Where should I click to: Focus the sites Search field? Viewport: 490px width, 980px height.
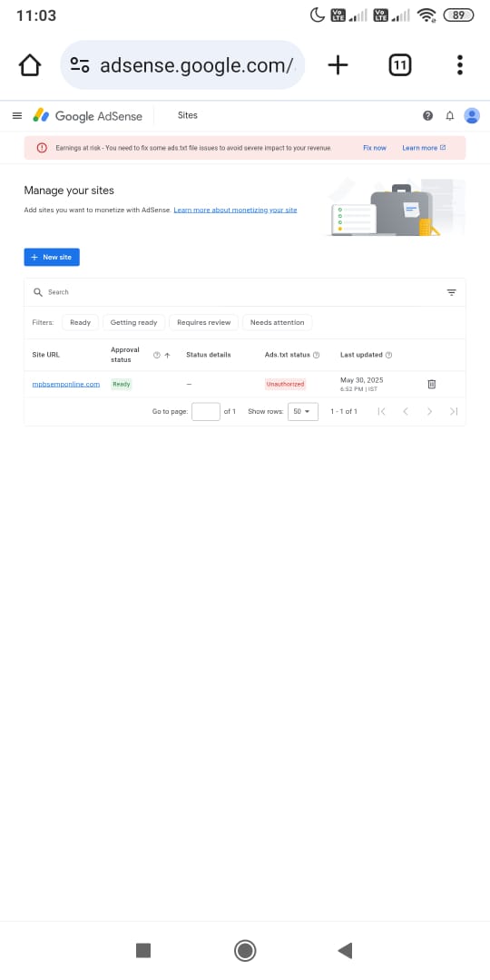click(244, 292)
